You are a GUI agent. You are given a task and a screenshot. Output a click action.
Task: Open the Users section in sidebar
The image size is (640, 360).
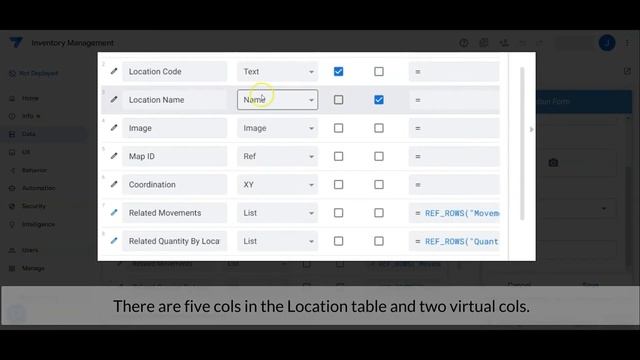(30, 250)
